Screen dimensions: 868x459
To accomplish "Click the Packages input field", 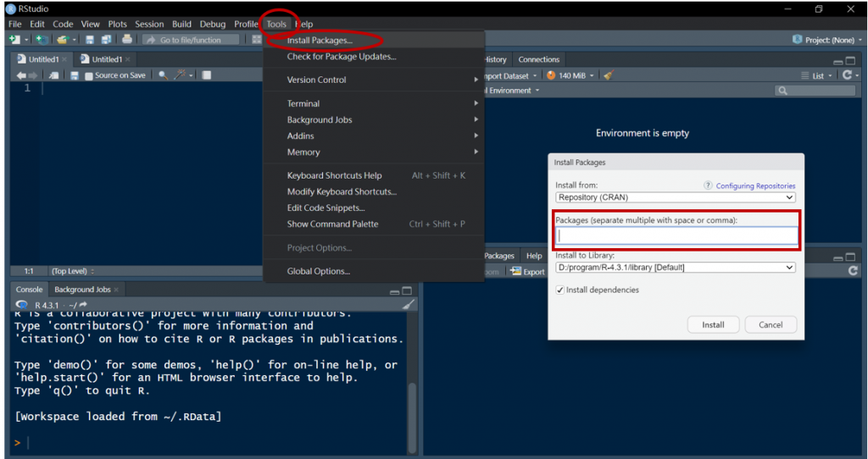I will tap(676, 235).
